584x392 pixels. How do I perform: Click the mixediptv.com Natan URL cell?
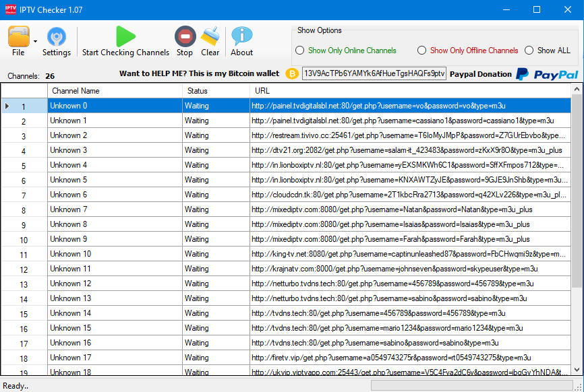tap(410, 209)
